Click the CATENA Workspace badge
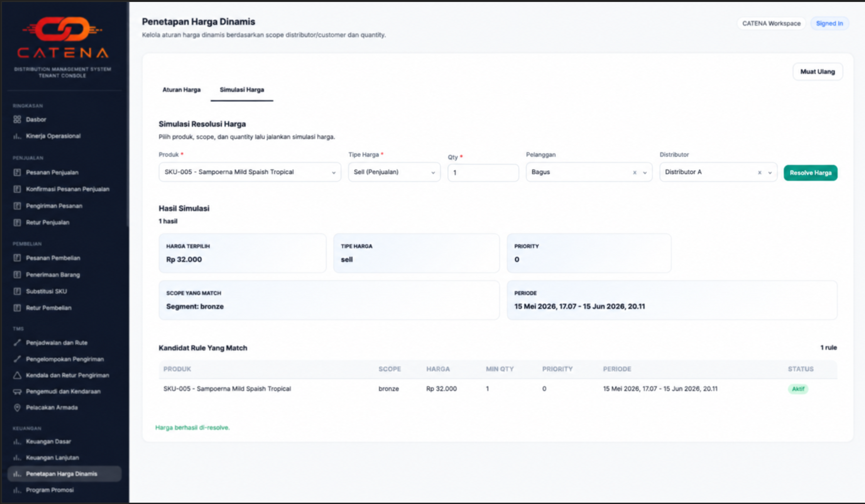 [x=771, y=23]
